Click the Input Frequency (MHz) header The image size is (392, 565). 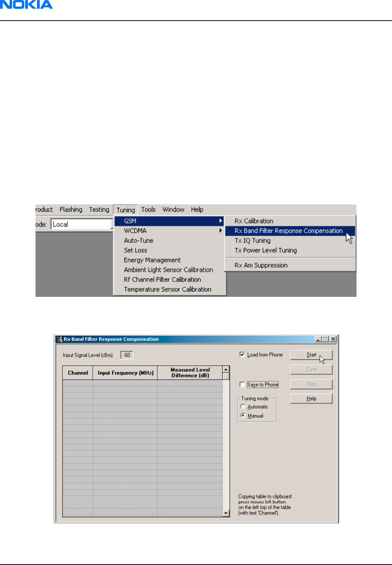tap(125, 373)
